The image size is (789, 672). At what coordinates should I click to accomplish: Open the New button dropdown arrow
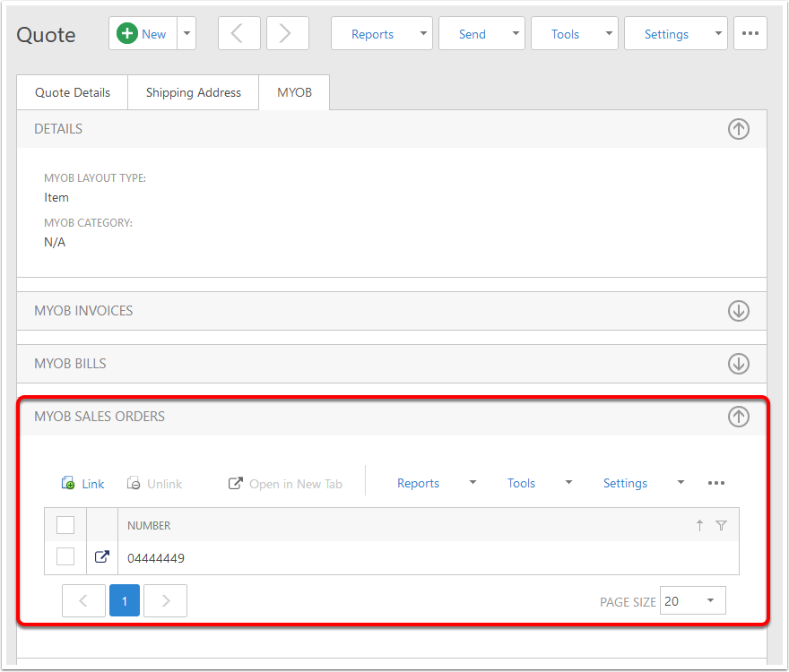click(186, 34)
